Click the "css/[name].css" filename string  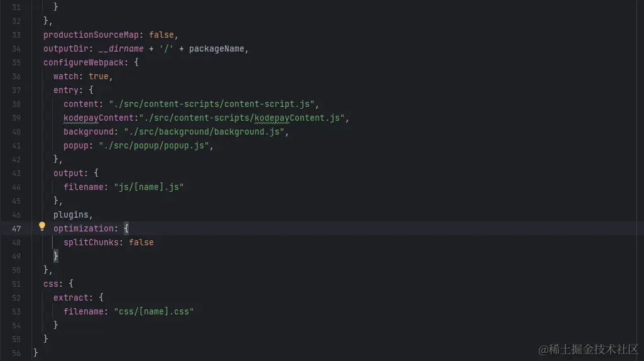pos(153,311)
